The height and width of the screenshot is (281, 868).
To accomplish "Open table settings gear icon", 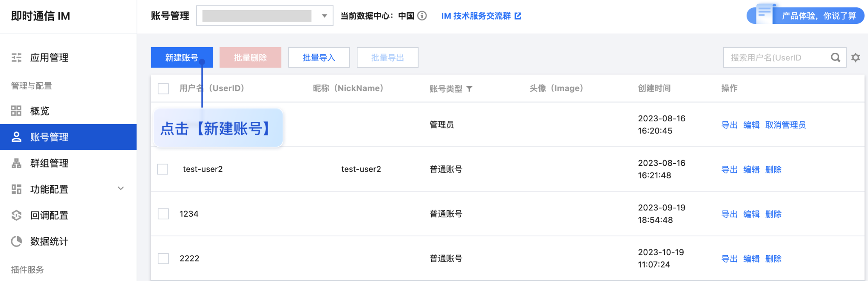I will pos(856,58).
